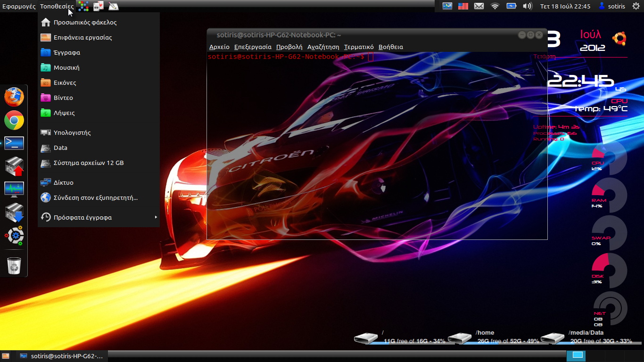Open the Data volume entry
The height and width of the screenshot is (362, 644).
point(99,148)
